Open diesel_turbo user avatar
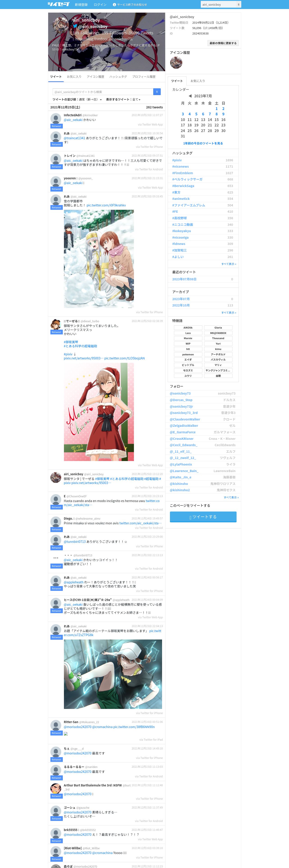 [x=56, y=324]
